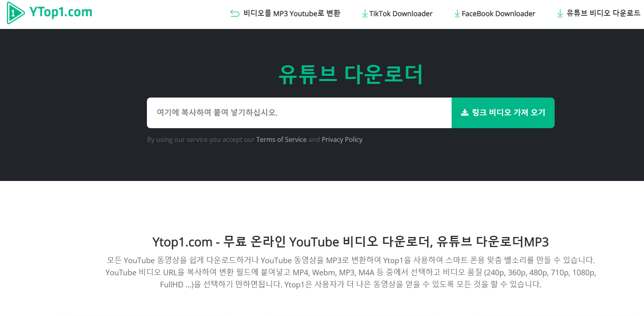Click the download arrow icon before FaceBook Downloader
This screenshot has width=644, height=316.
457,14
